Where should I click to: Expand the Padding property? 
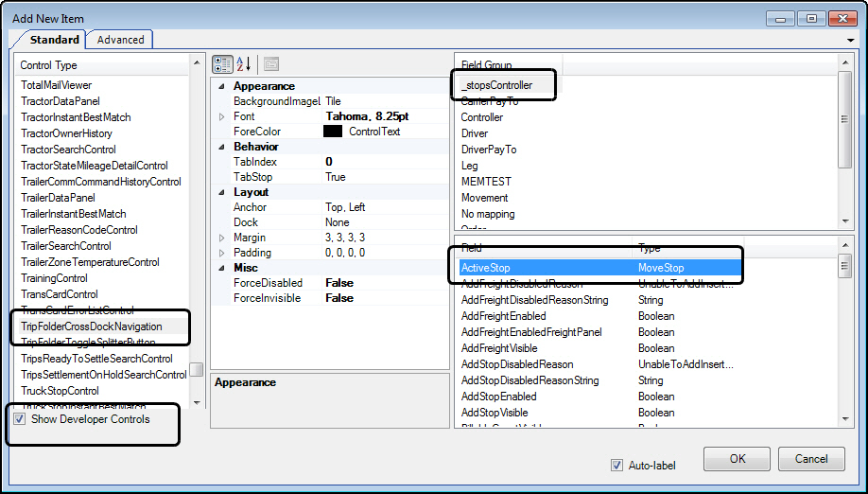(222, 253)
